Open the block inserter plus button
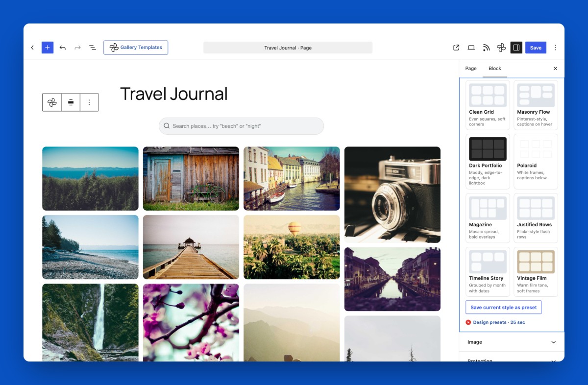 (x=48, y=48)
